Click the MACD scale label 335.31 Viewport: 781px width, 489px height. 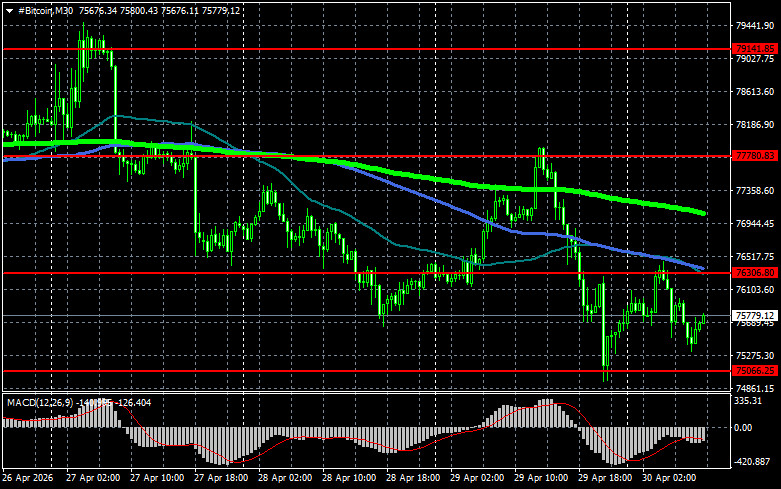click(748, 401)
